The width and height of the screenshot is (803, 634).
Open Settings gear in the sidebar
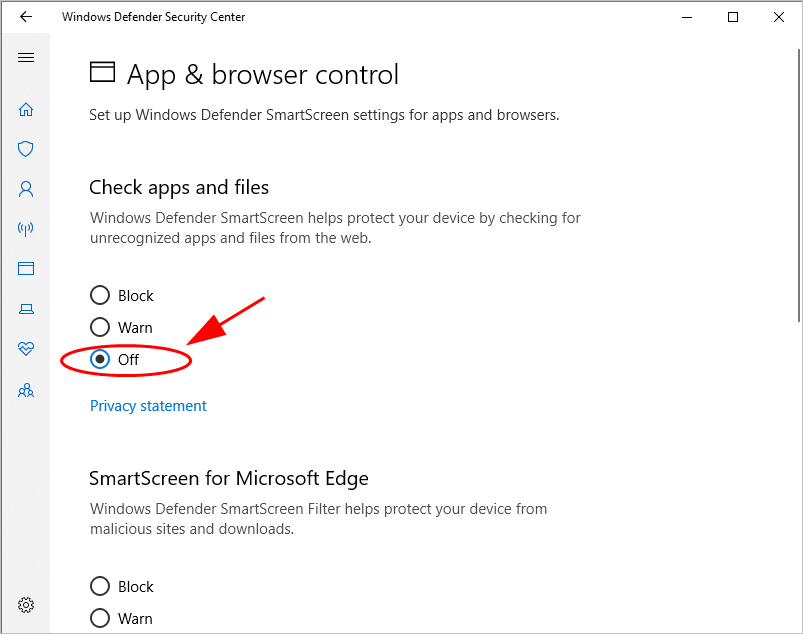[26, 605]
